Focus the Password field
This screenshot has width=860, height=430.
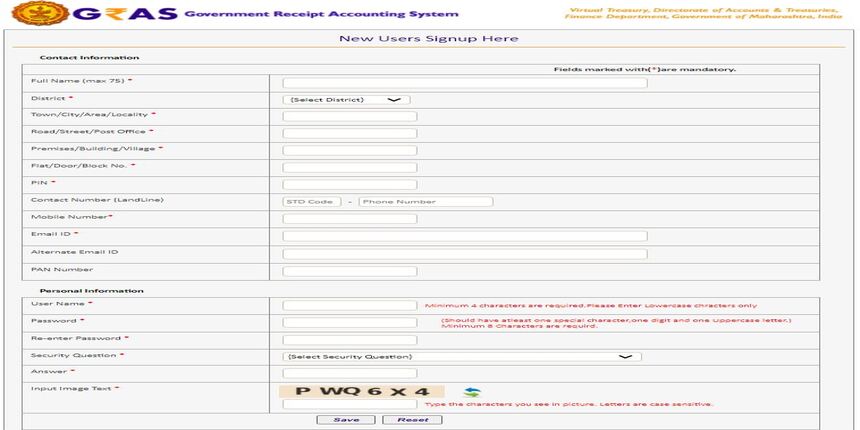click(349, 322)
